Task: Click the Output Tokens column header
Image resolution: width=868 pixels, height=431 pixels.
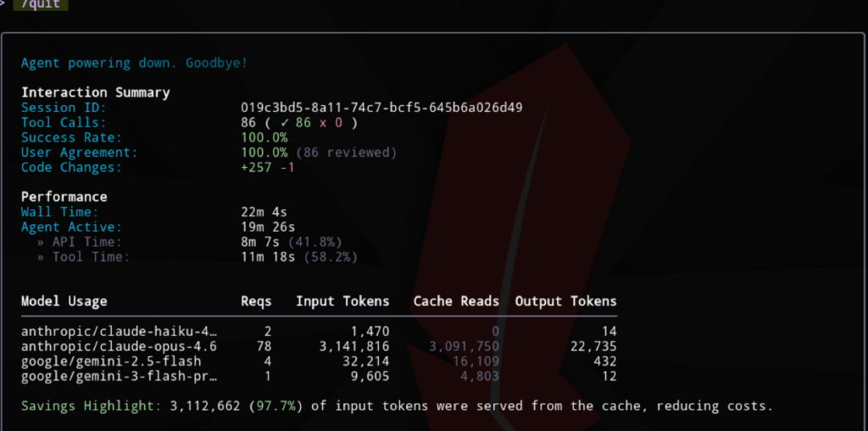Action: pyautogui.click(x=565, y=301)
